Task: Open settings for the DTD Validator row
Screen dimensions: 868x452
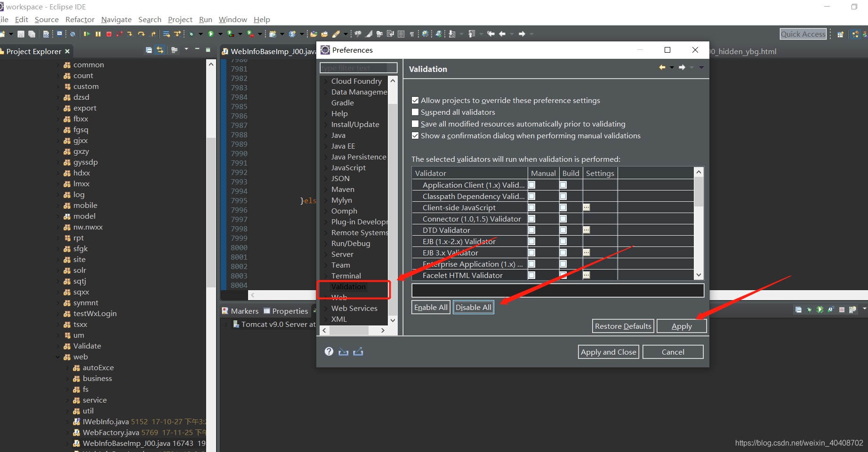Action: pos(587,230)
